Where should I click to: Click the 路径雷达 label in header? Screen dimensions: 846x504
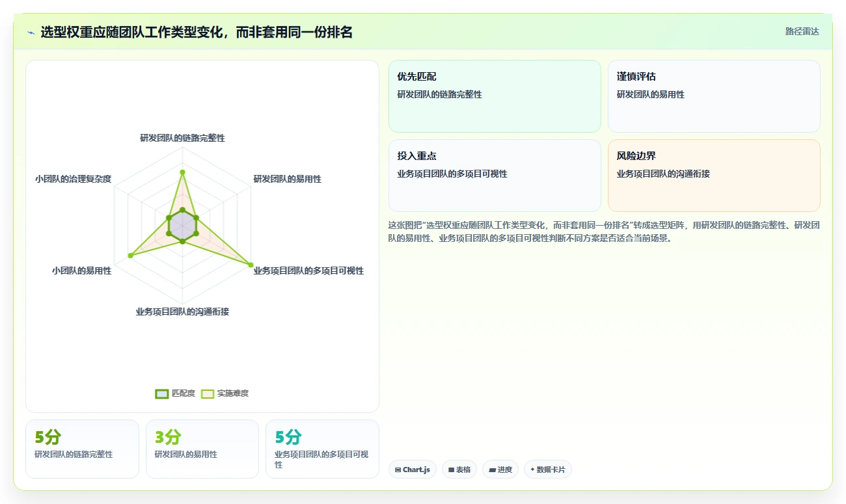click(x=802, y=31)
